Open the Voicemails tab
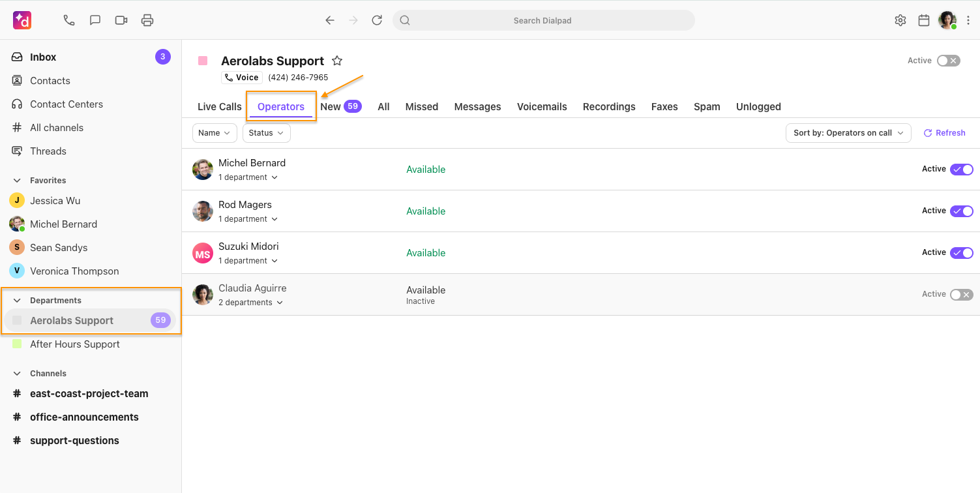The width and height of the screenshot is (980, 493). coord(542,107)
